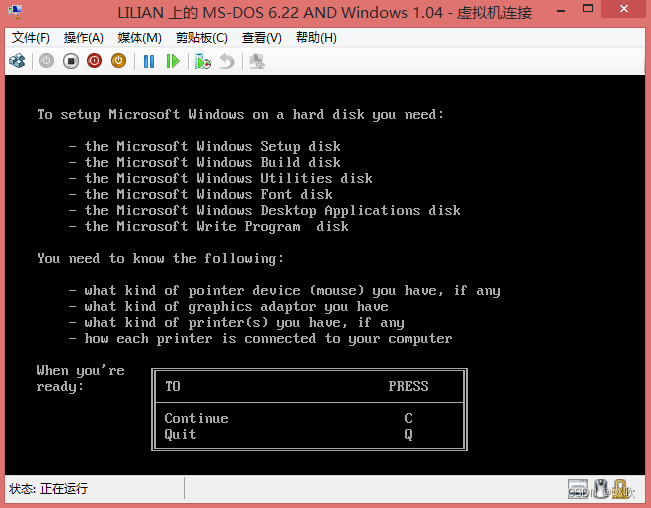Click 'You need to know the following' text
This screenshot has height=508, width=651.
[x=160, y=259]
